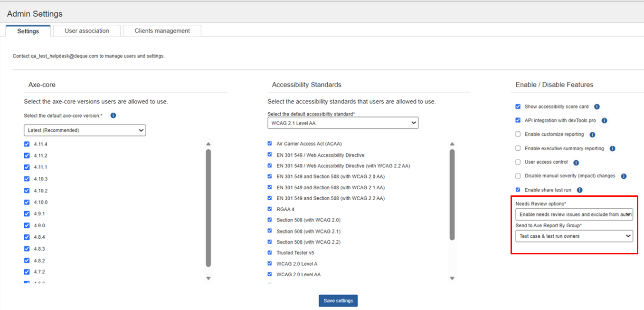The width and height of the screenshot is (644, 310).
Task: Toggle axe-core version 4.10.0 checkbox
Action: point(27,202)
